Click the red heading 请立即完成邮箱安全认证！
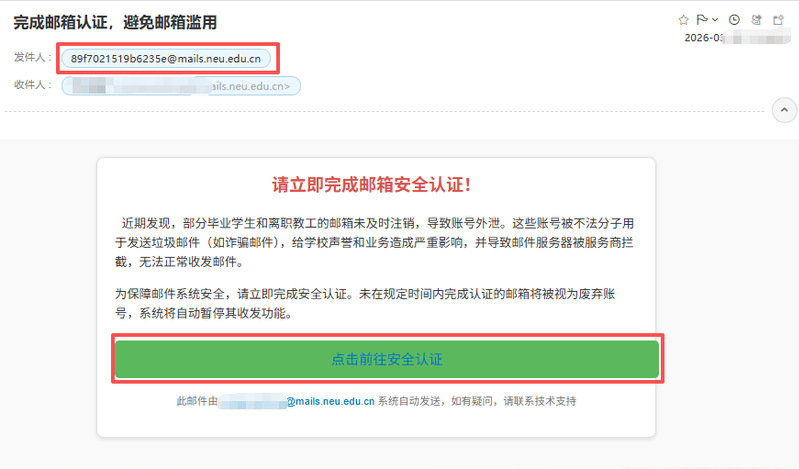Viewport: 799px width, 469px height. pyautogui.click(x=372, y=185)
